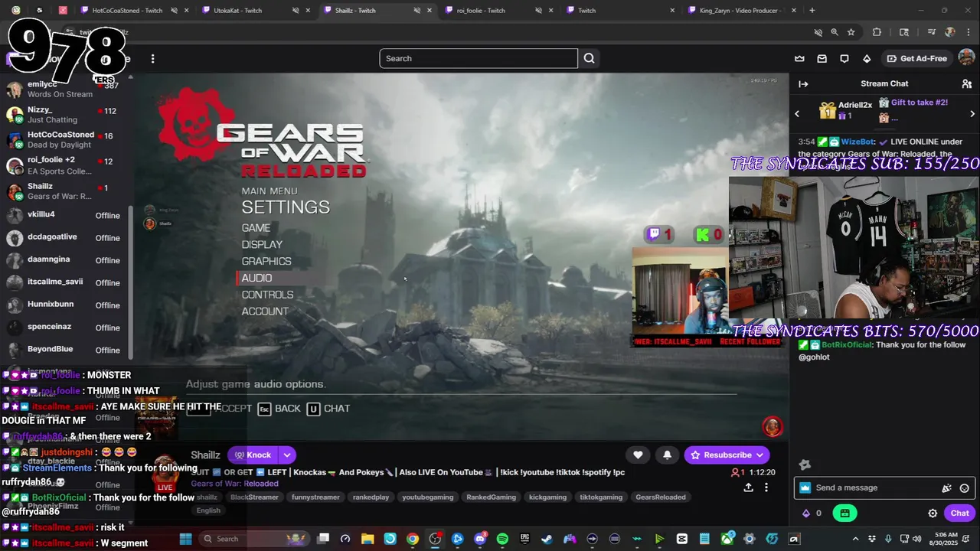
Task: Toggle the stream notification bell
Action: pyautogui.click(x=667, y=455)
